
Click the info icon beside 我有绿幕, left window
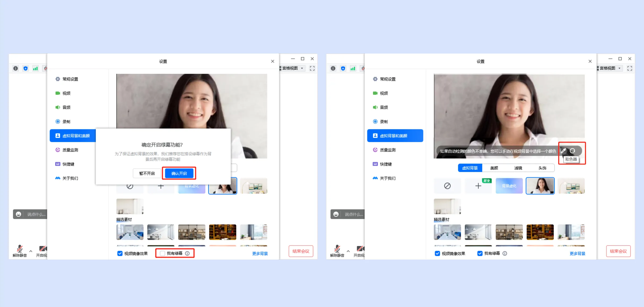point(188,253)
